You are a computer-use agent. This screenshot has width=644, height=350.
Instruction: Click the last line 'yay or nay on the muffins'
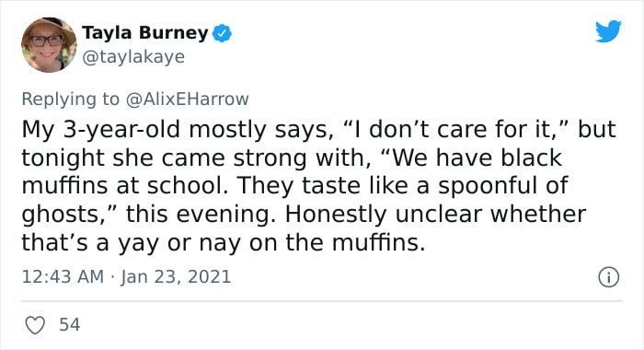pos(271,243)
